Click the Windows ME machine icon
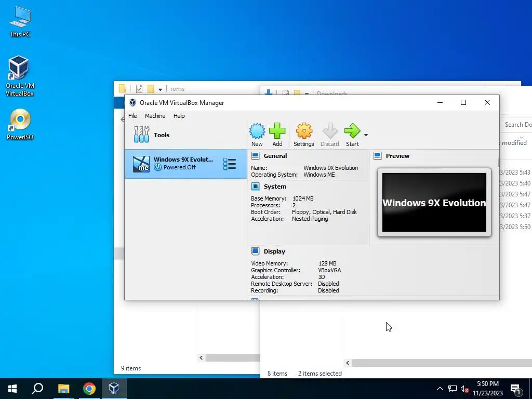Screen dimensions: 532x399 click(x=141, y=164)
